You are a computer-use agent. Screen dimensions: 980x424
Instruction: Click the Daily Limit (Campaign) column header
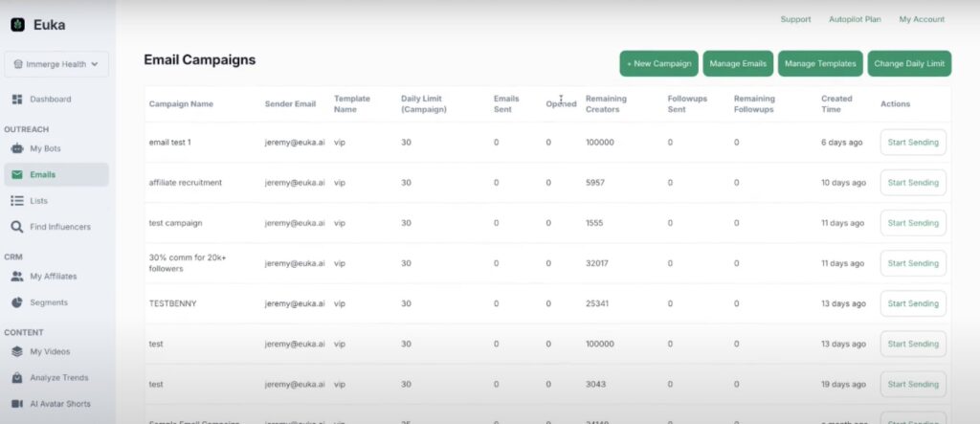pos(424,103)
